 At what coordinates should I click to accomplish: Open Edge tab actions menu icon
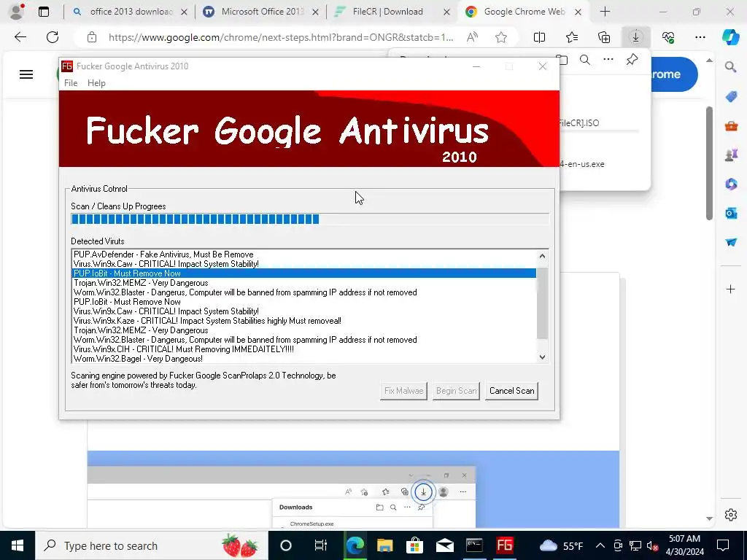pyautogui.click(x=43, y=12)
